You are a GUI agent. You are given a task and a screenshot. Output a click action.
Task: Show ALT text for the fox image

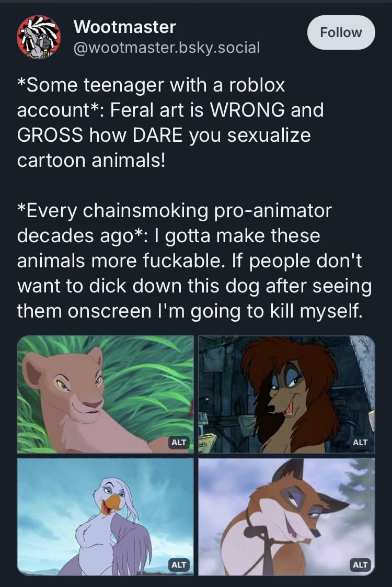pyautogui.click(x=360, y=565)
